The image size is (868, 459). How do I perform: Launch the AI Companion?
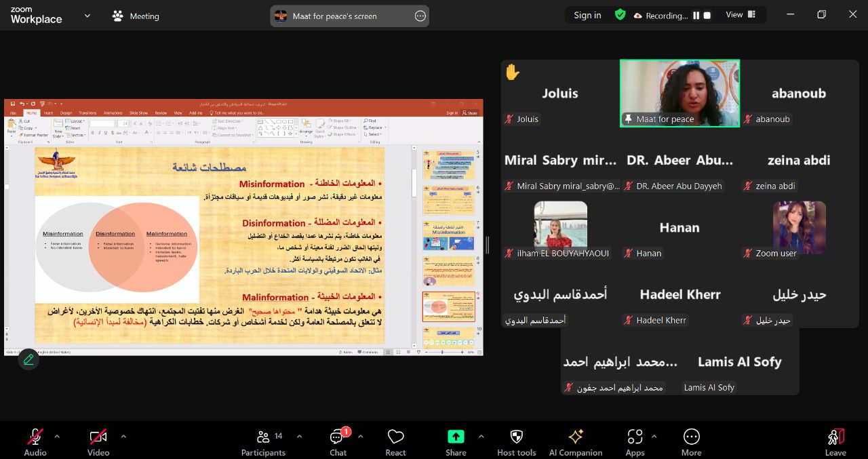pos(576,437)
